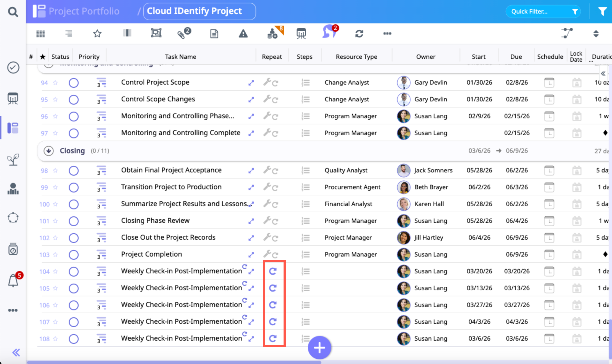612x364 pixels.
Task: Collapse the left sidebar with double chevron
Action: click(x=16, y=353)
